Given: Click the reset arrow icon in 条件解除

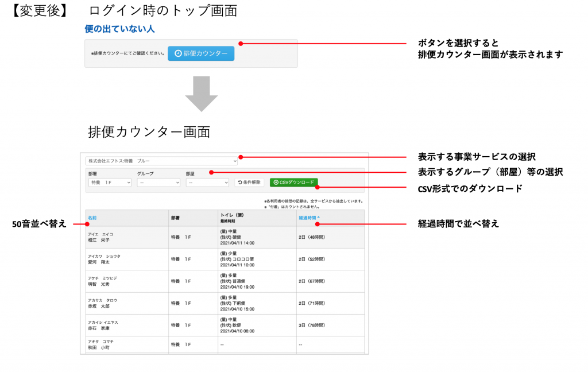Looking at the screenshot, I should (x=240, y=183).
